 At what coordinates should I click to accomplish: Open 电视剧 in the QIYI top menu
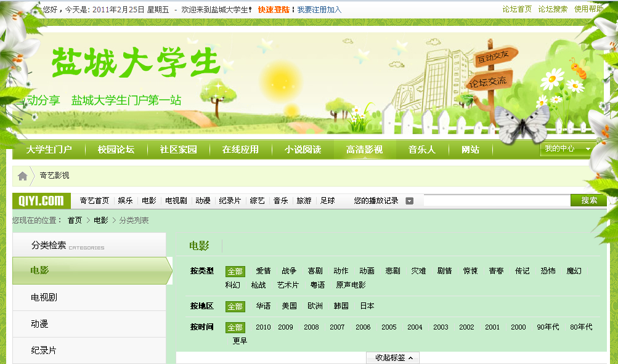tap(176, 200)
